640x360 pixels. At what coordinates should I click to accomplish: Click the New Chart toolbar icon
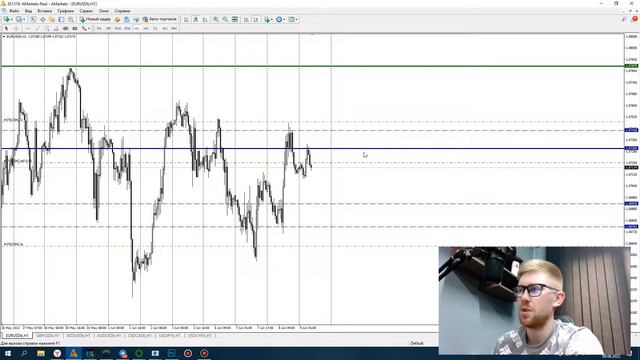pos(6,19)
